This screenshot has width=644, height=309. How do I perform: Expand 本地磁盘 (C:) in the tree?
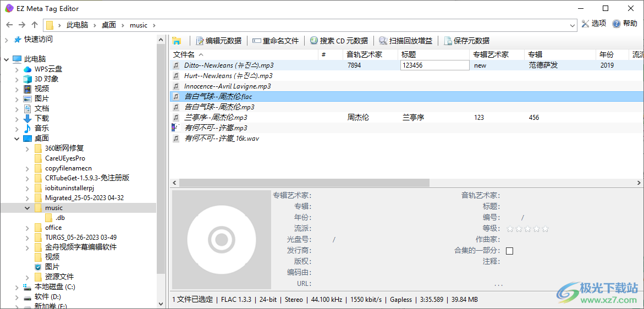click(x=17, y=286)
